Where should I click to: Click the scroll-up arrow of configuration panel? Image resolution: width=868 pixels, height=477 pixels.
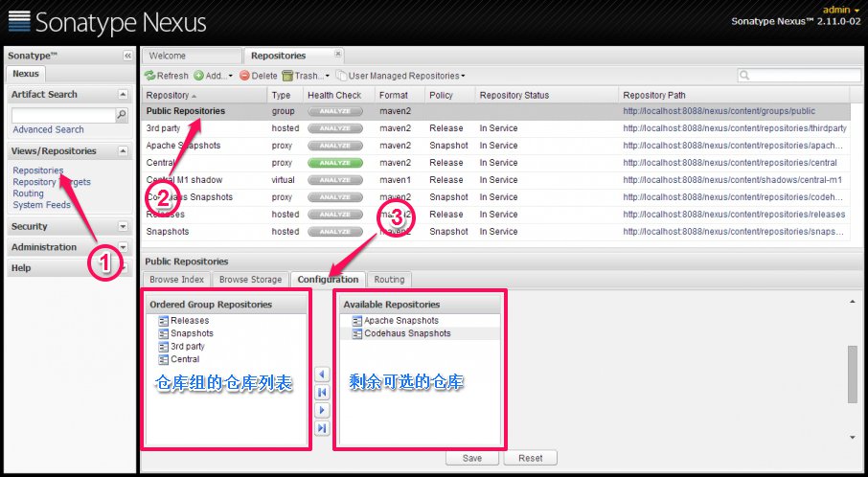tap(853, 302)
